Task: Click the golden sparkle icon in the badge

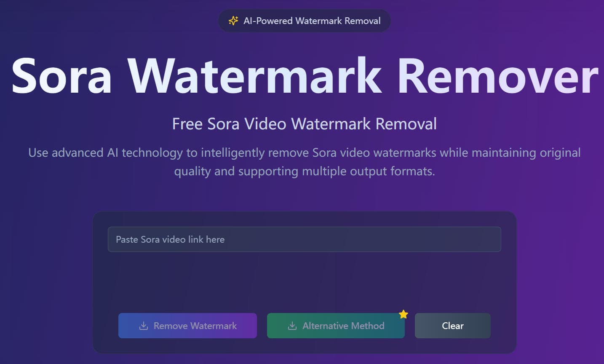Action: click(x=233, y=20)
